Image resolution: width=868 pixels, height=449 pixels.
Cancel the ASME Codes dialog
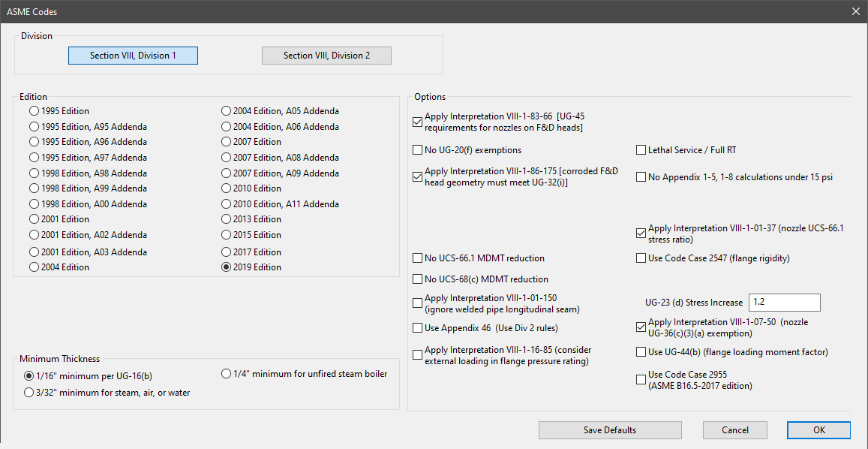coord(735,430)
